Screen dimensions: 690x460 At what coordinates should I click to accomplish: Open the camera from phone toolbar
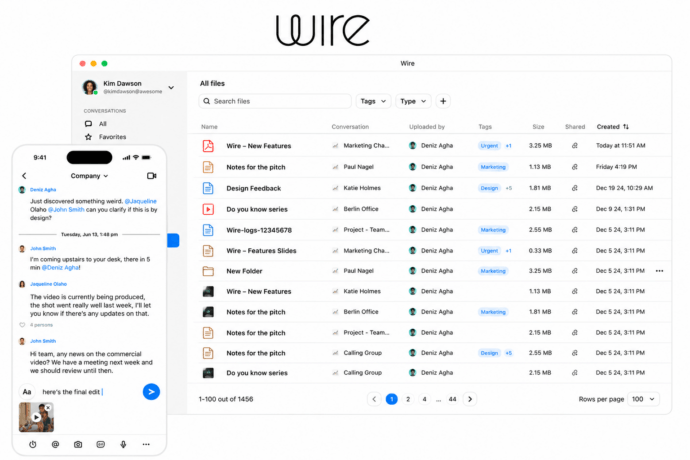78,445
